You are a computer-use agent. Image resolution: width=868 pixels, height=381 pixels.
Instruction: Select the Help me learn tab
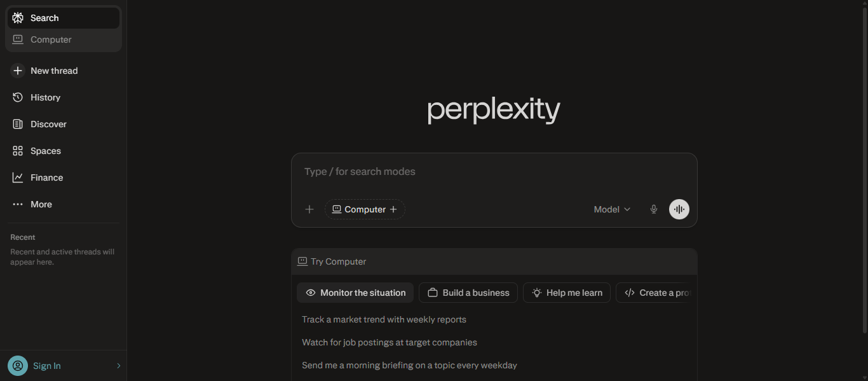coord(566,292)
